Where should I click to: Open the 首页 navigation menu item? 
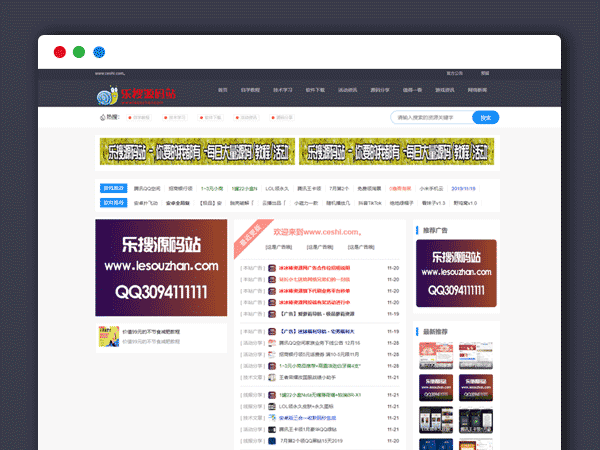[223, 90]
